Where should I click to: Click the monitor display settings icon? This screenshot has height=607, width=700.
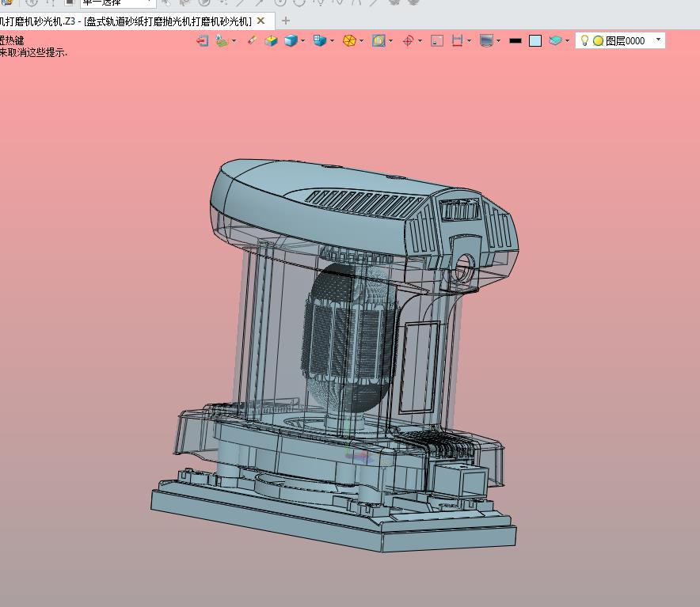click(486, 41)
